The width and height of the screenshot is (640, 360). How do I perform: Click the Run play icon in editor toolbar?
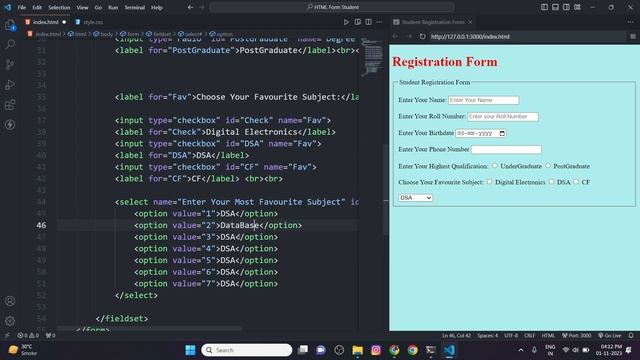346,22
